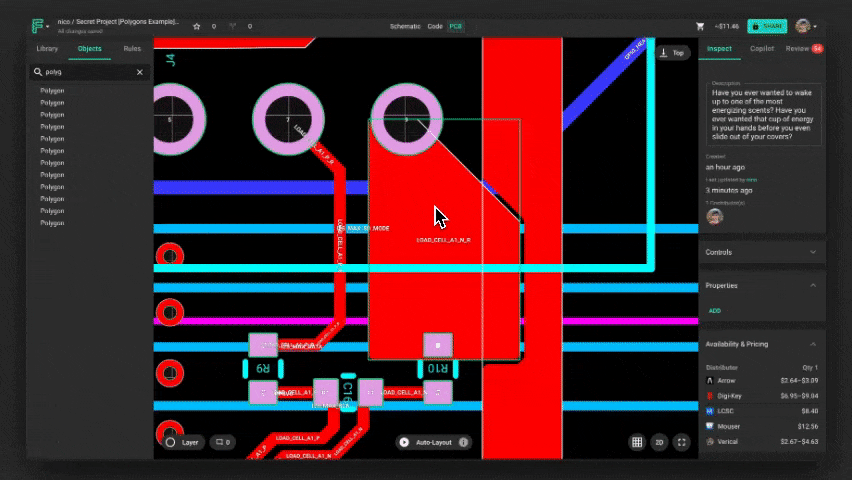This screenshot has width=852, height=480.
Task: Expand the Controls section
Action: tap(813, 252)
